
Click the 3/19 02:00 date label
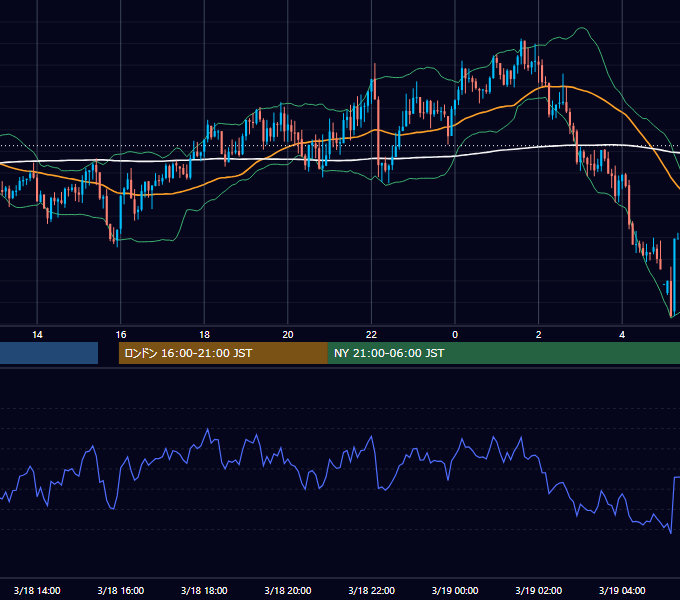click(539, 590)
